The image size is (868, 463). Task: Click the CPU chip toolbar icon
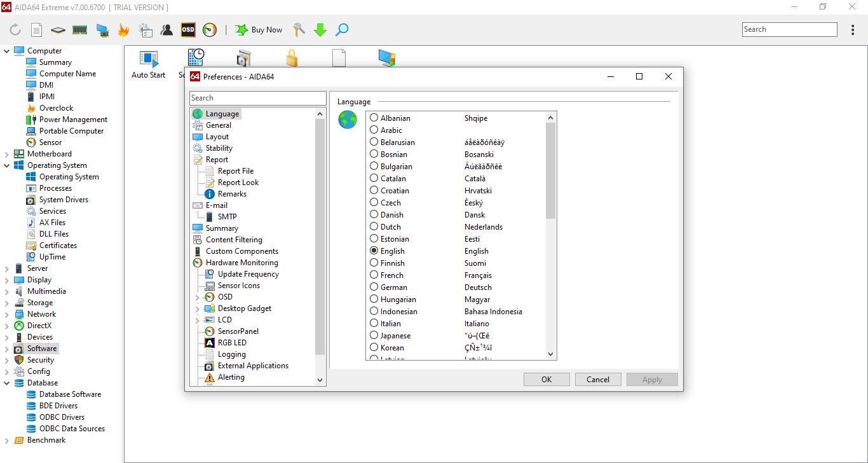pyautogui.click(x=58, y=29)
